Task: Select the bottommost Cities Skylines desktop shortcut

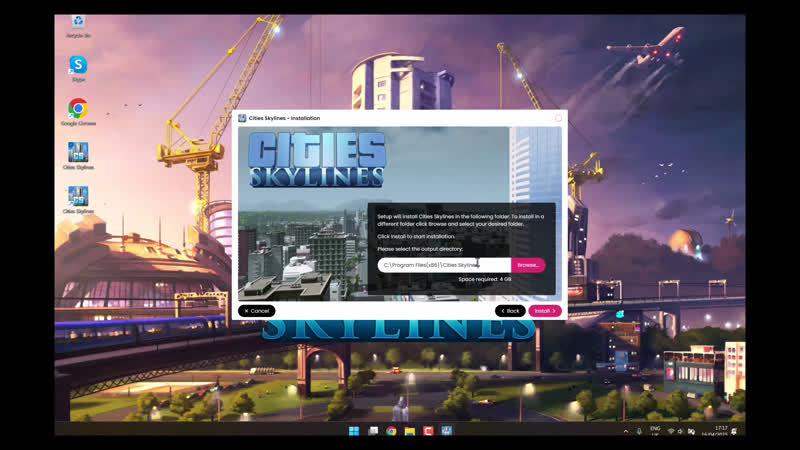Action: [x=78, y=200]
